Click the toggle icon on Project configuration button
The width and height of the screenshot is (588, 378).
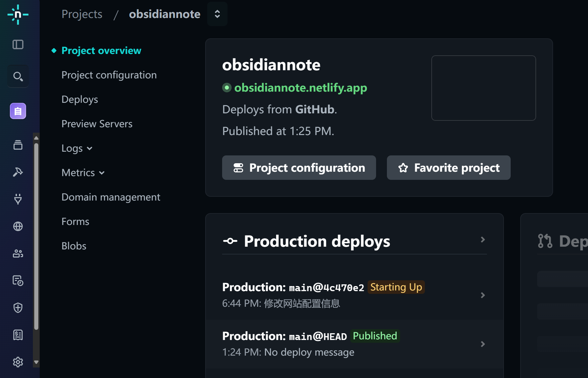pos(238,168)
